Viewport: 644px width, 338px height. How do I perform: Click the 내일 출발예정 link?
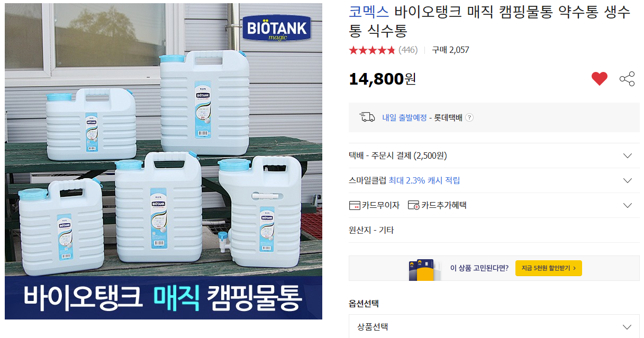[x=404, y=117]
